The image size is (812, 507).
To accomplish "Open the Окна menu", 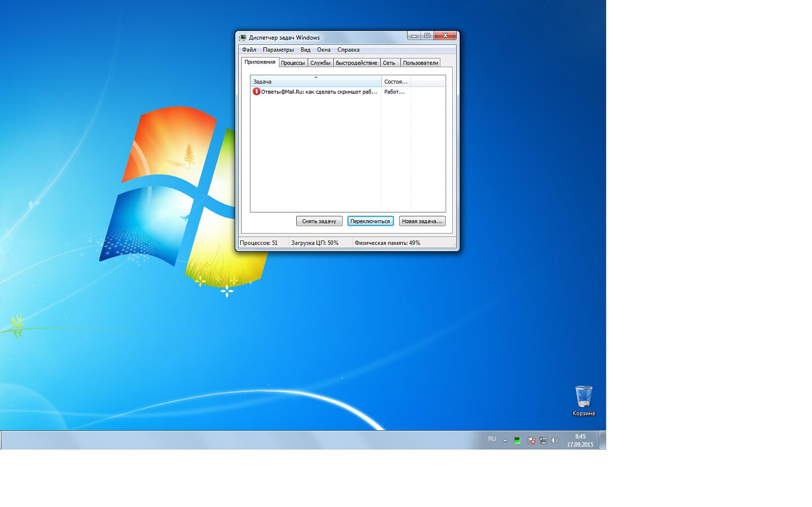I will click(x=324, y=50).
